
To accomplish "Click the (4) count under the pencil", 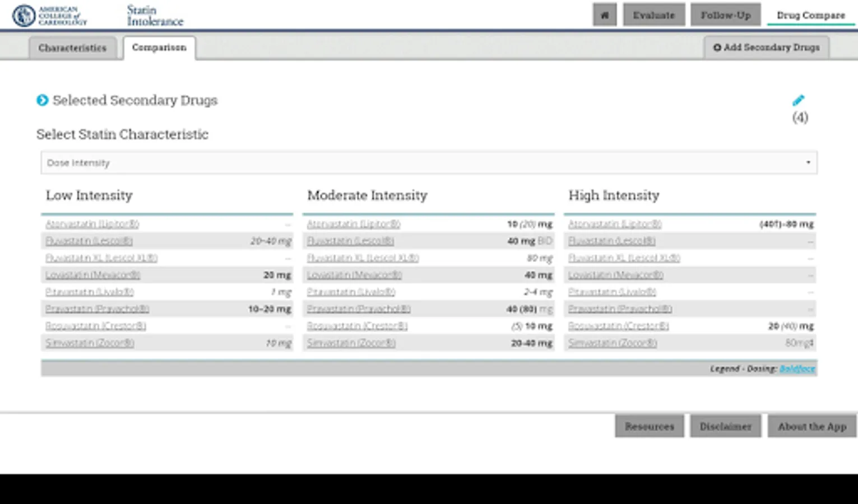I will 800,118.
